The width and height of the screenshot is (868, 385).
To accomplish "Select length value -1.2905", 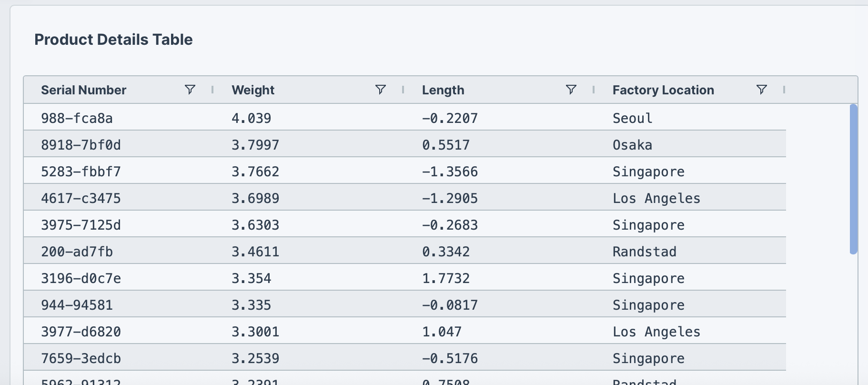I will pyautogui.click(x=450, y=198).
